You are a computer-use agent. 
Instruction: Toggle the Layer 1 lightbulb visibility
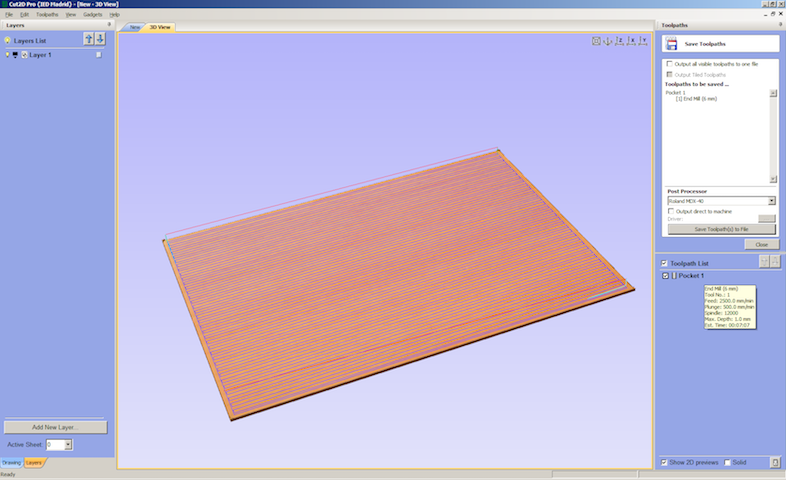pos(8,55)
